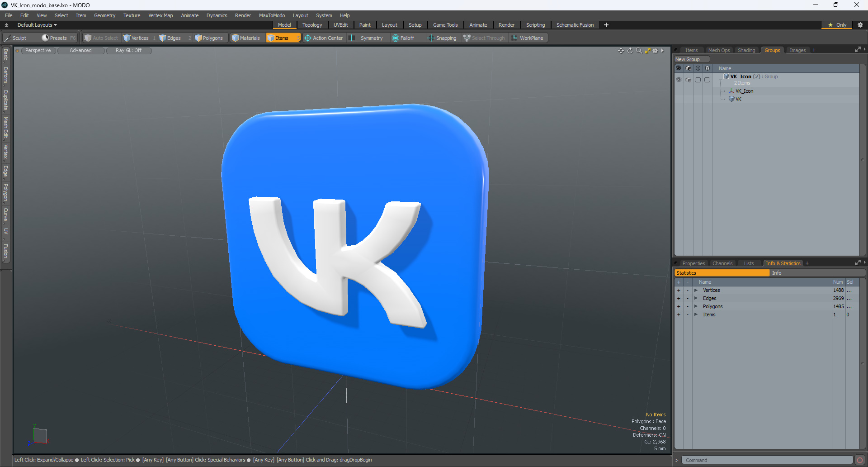The width and height of the screenshot is (868, 467).
Task: Open viewport options arrow beside the gear
Action: pos(662,51)
